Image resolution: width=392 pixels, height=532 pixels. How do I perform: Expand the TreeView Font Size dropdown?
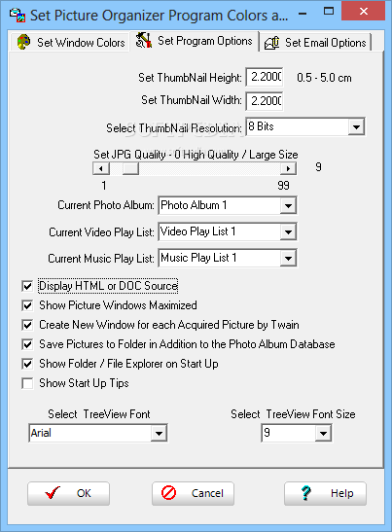point(323,433)
